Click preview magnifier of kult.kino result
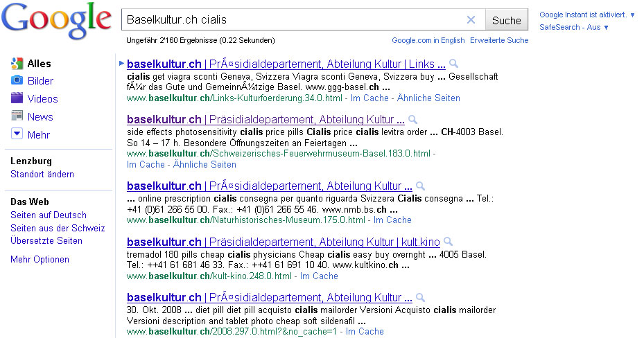 point(448,241)
